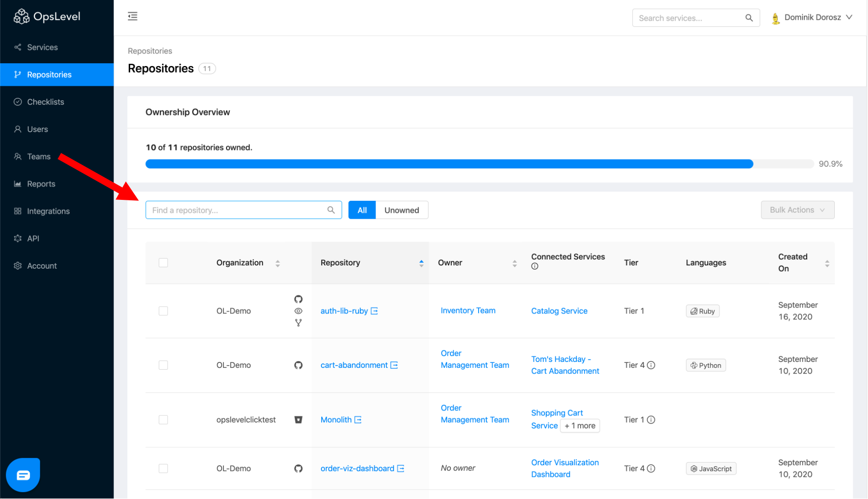The height and width of the screenshot is (499, 868).
Task: Sort by Organization column arrows
Action: (278, 264)
